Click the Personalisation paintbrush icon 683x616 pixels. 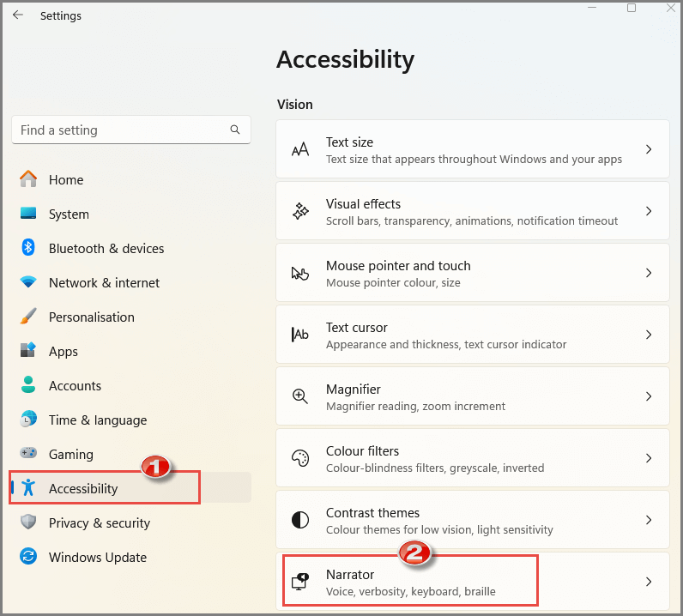(28, 317)
